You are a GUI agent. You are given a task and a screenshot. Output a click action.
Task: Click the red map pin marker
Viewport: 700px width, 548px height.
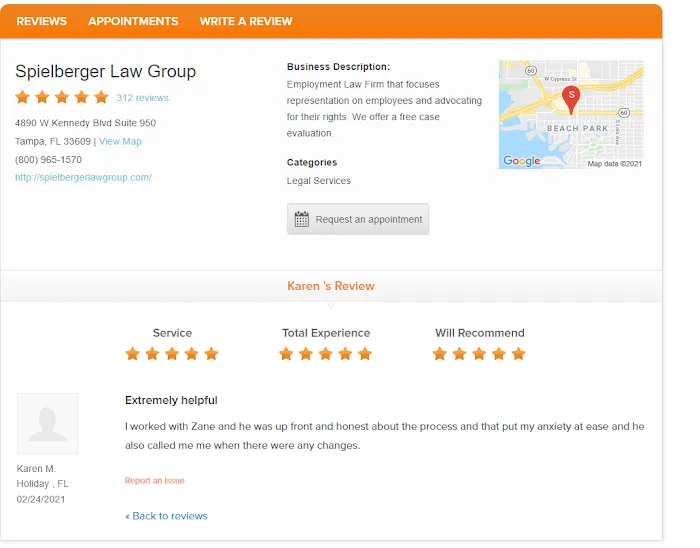[x=571, y=100]
